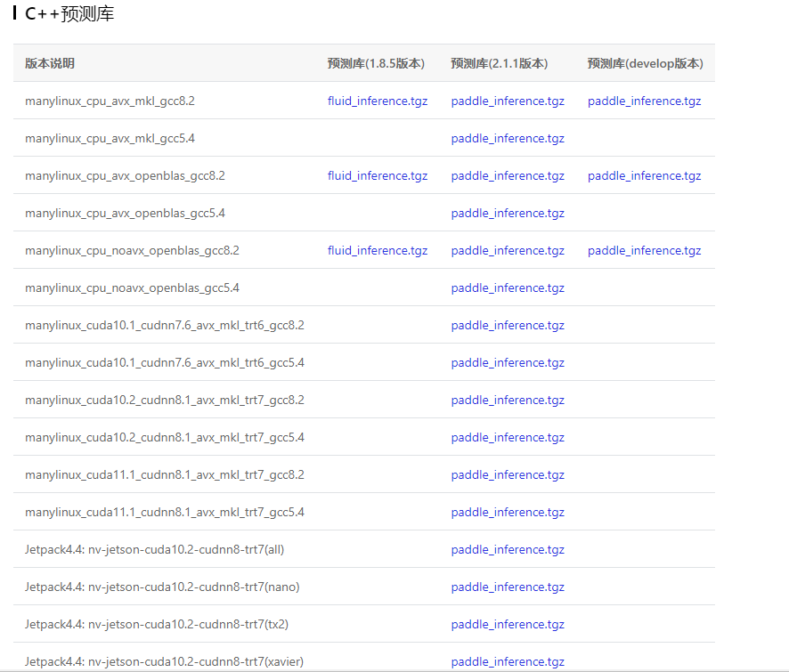The height and width of the screenshot is (672, 789).
Task: Download develop paddle_inference.tgz for manylinux_cpu_avx_mkl_gcc8.2
Action: coord(644,101)
